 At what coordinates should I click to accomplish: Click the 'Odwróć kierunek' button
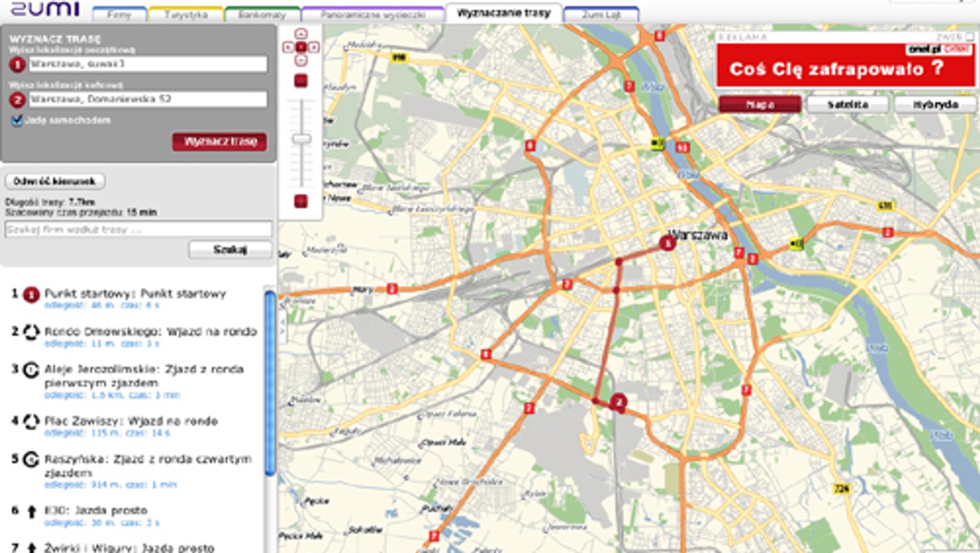[55, 182]
